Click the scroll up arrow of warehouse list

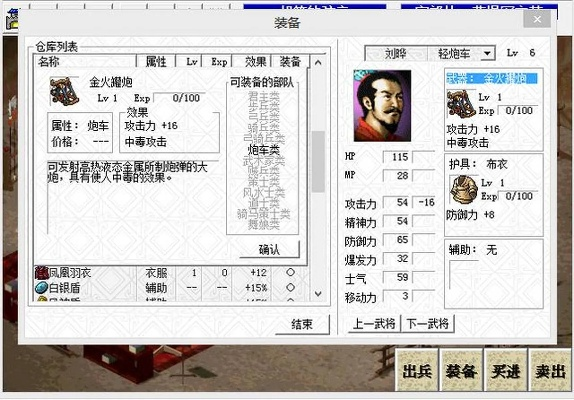[x=318, y=63]
